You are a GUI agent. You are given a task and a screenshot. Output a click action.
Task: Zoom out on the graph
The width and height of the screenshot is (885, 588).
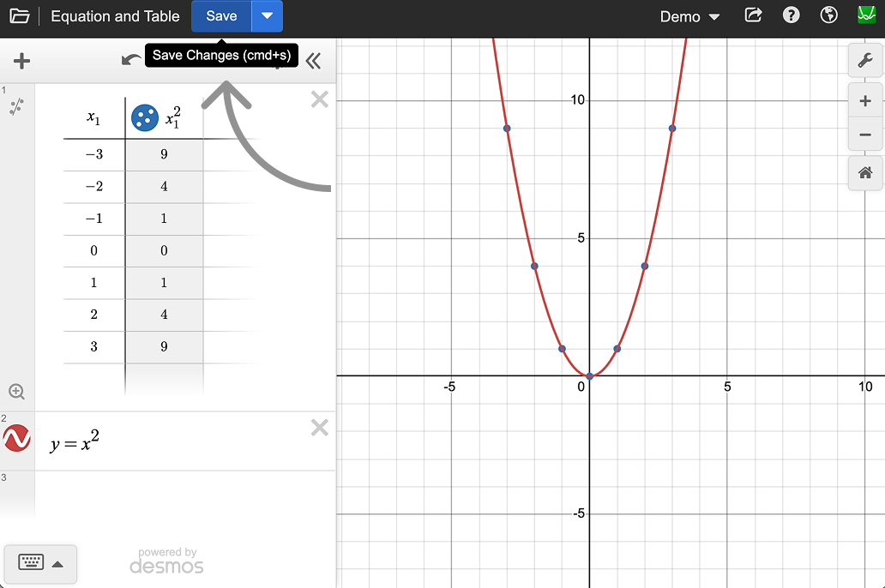point(864,135)
